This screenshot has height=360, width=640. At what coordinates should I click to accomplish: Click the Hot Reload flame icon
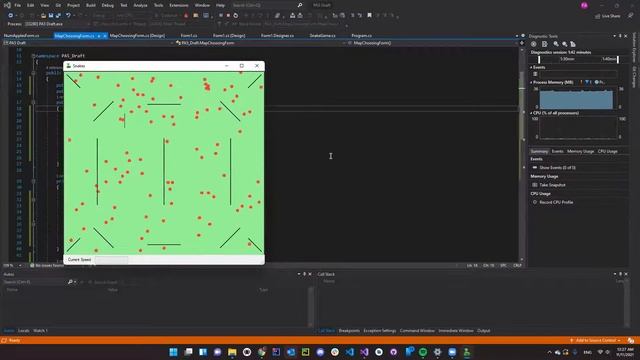point(186,16)
